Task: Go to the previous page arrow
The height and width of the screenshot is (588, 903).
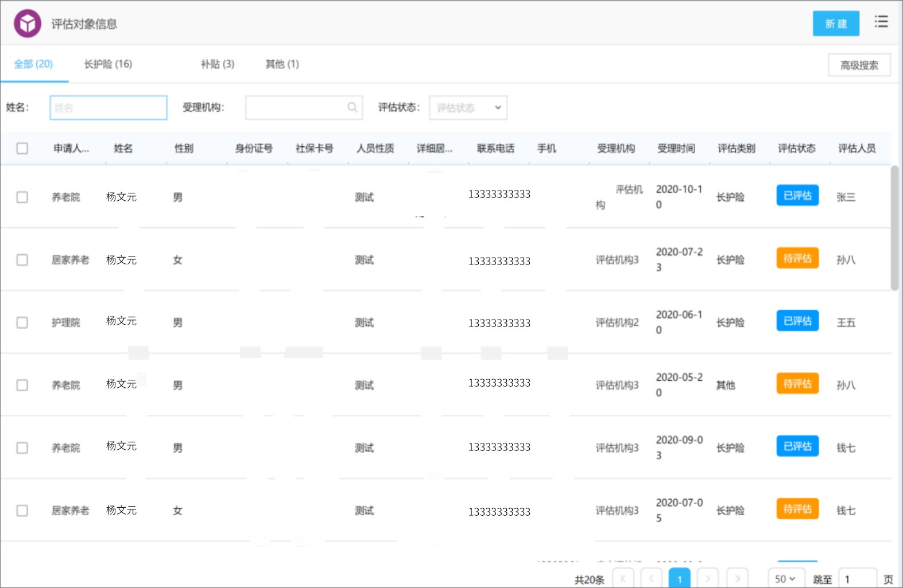Action: click(x=652, y=578)
